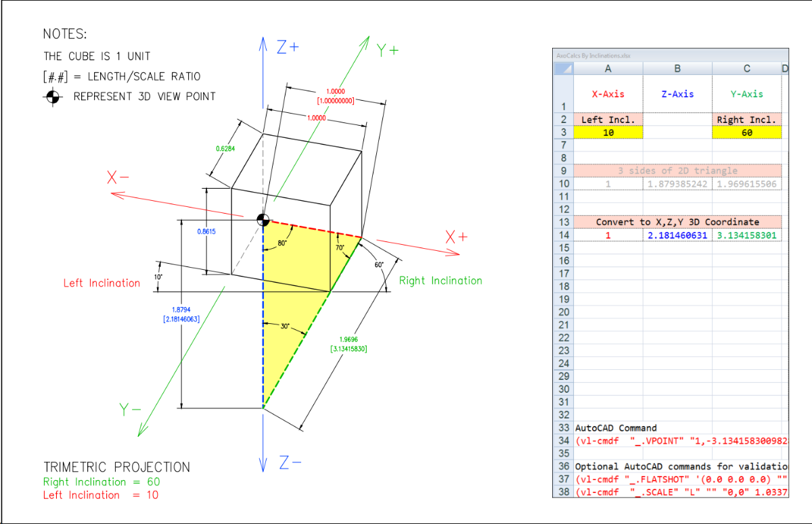812x524 pixels.
Task: Select column B header in the spreadsheet
Action: (677, 68)
